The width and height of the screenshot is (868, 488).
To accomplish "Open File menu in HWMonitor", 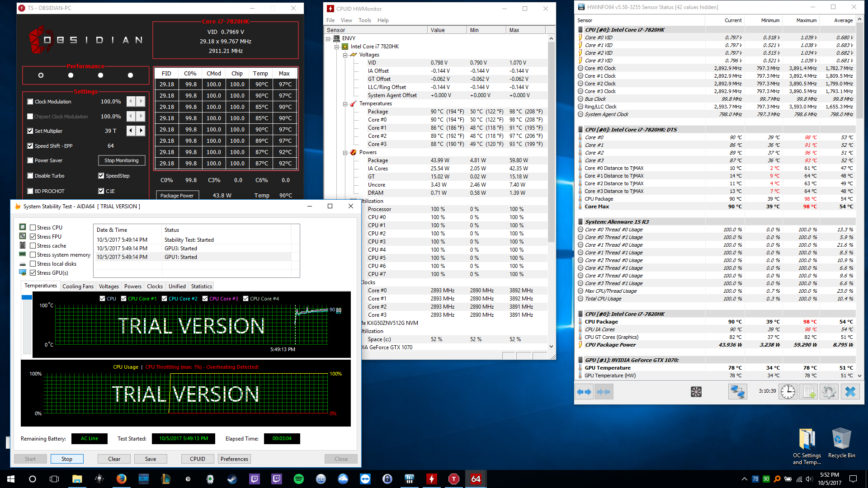I will tap(330, 20).
